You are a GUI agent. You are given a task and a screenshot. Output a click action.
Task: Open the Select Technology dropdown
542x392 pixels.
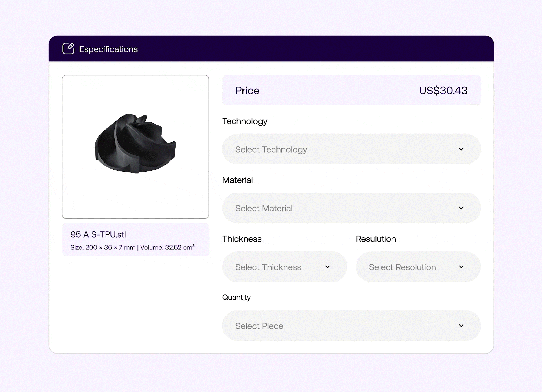[351, 149]
